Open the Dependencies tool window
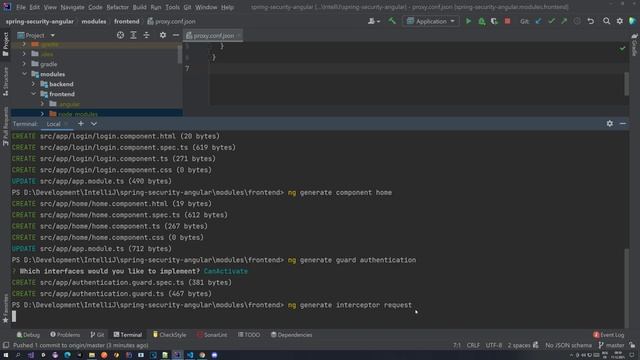The height and width of the screenshot is (360, 640). tap(291, 335)
